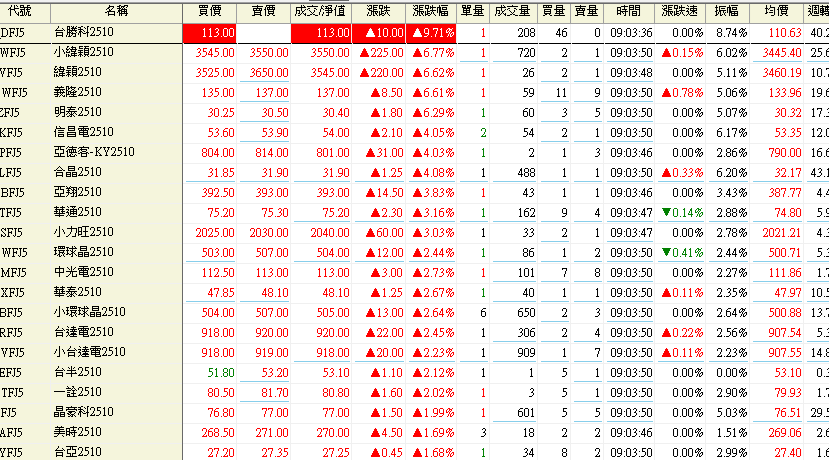Screen dimensions: 829x460
Task: Click the 時間 column header
Action: [630, 11]
